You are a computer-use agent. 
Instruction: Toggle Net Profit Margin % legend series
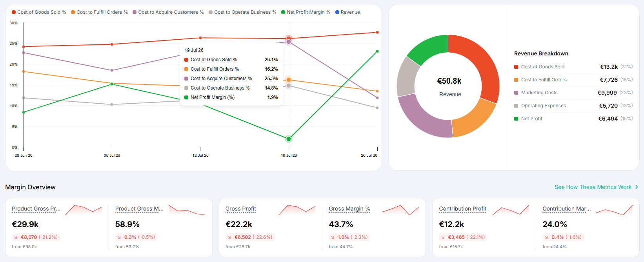pyautogui.click(x=306, y=12)
